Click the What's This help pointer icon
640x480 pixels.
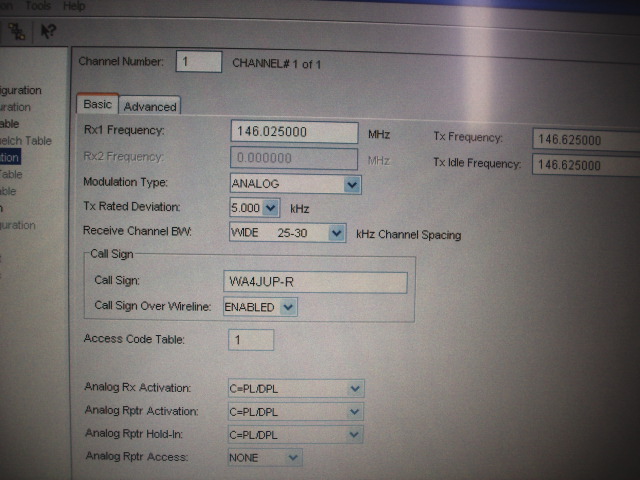coord(46,31)
